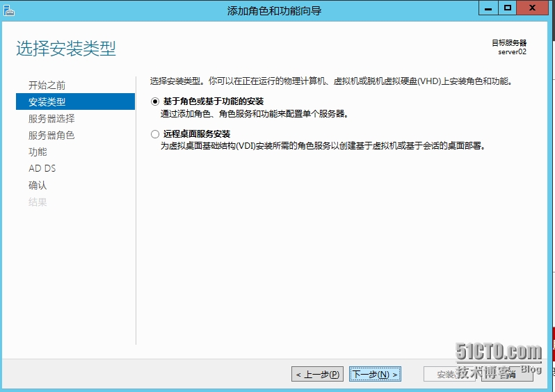Viewport: 555px width, 392px height.
Task: Select role-based or feature-based installation radio
Action: point(155,102)
